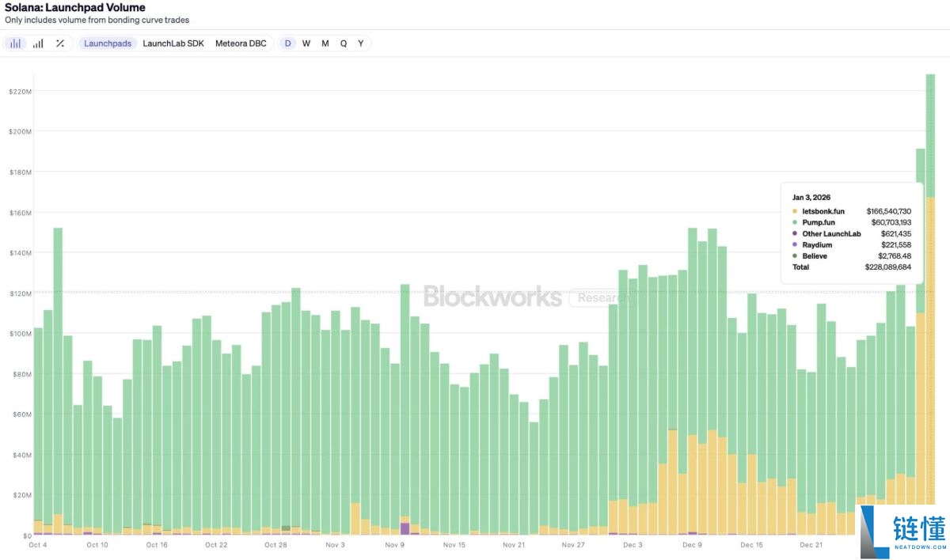Select the stacked bar chart view icon
The width and height of the screenshot is (950, 560).
(15, 44)
